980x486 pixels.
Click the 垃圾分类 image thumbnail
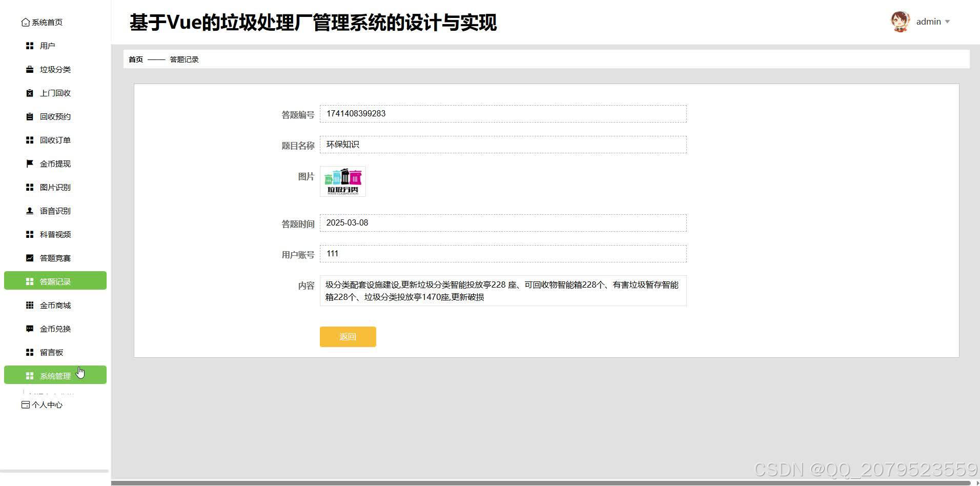[342, 180]
